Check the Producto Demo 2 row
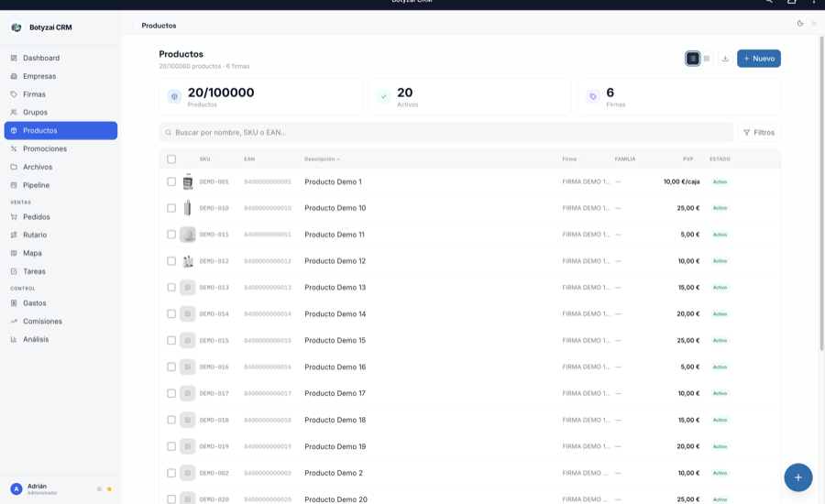The image size is (825, 504). pyautogui.click(x=171, y=473)
